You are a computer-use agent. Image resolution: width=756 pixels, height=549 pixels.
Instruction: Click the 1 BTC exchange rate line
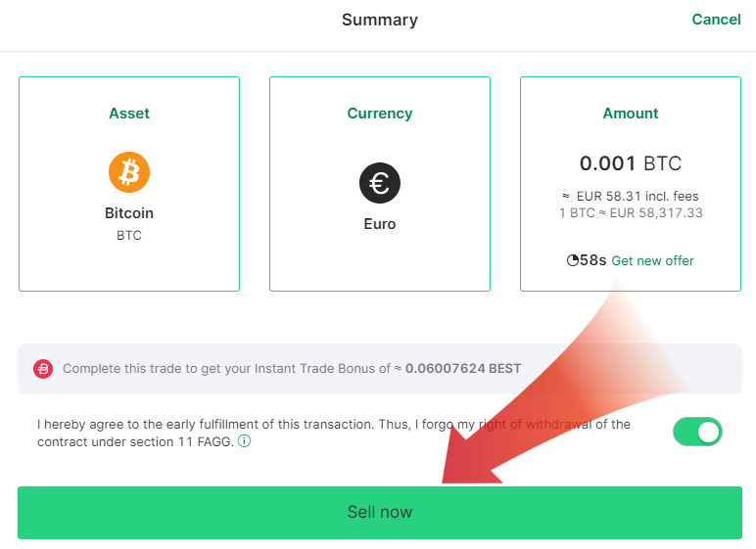click(x=631, y=212)
